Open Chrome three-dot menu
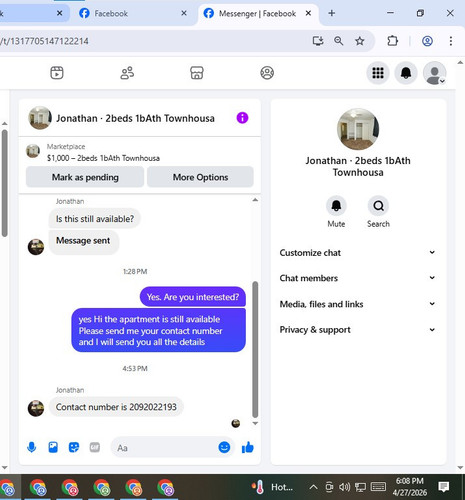 pyautogui.click(x=451, y=41)
